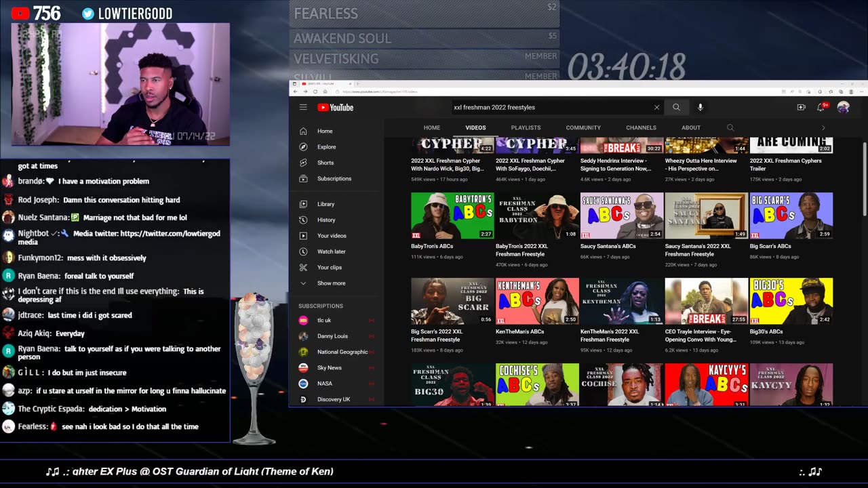
Task: Open Saucy Santana's 2022 XXL Freestyle thumbnail
Action: click(707, 216)
